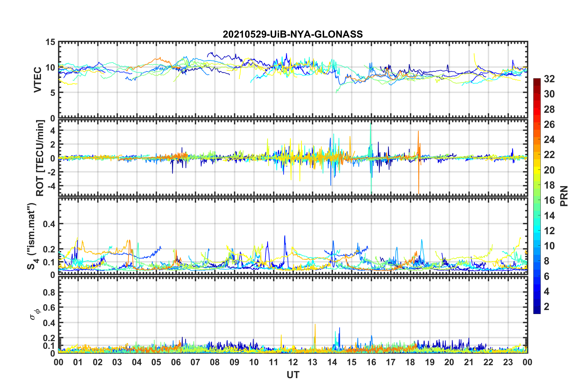This screenshot has width=586, height=392.
Task: Select colorbar tick label 6
Action: (x=547, y=276)
